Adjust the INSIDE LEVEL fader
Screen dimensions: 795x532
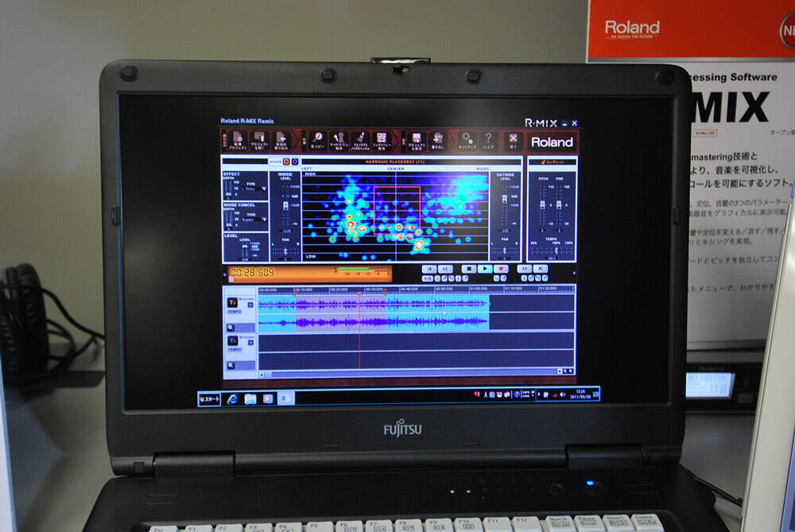click(285, 205)
